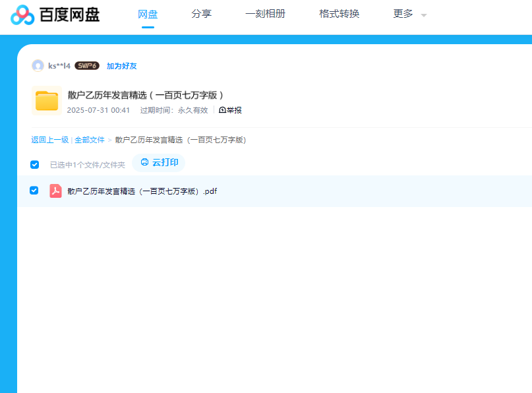532x393 pixels.
Task: Click the shared folder title text
Action: tap(146, 95)
